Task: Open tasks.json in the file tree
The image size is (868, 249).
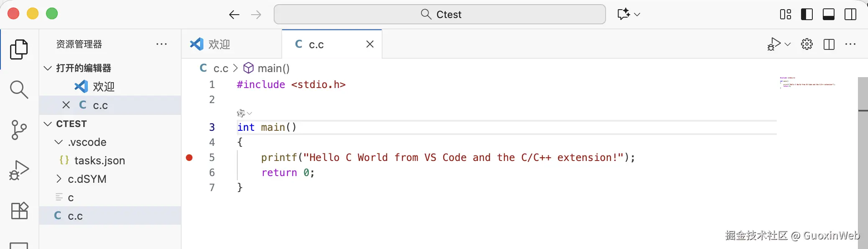Action: pos(99,161)
